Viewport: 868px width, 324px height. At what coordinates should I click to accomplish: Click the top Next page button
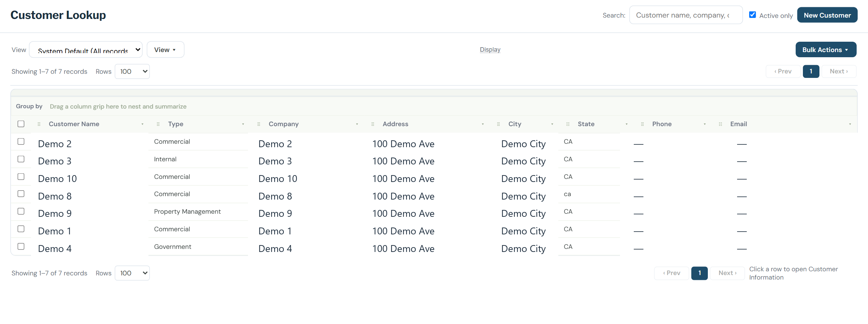tap(839, 71)
